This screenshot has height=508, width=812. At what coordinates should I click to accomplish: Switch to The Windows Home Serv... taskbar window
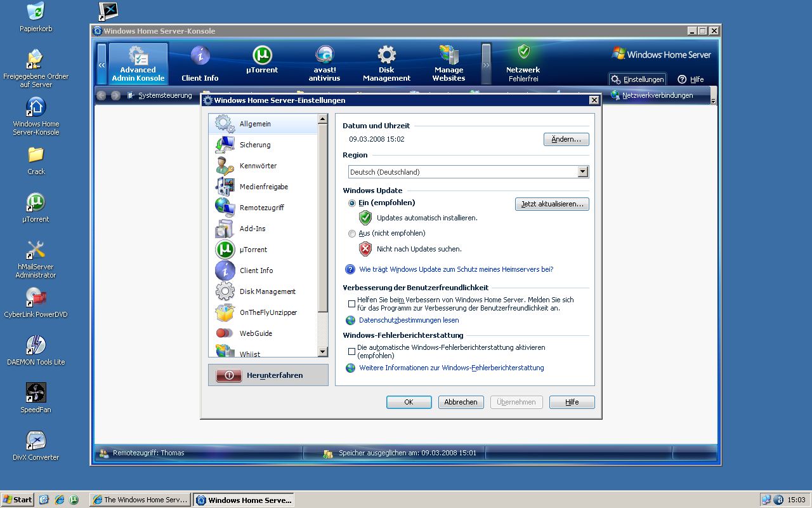[x=140, y=500]
